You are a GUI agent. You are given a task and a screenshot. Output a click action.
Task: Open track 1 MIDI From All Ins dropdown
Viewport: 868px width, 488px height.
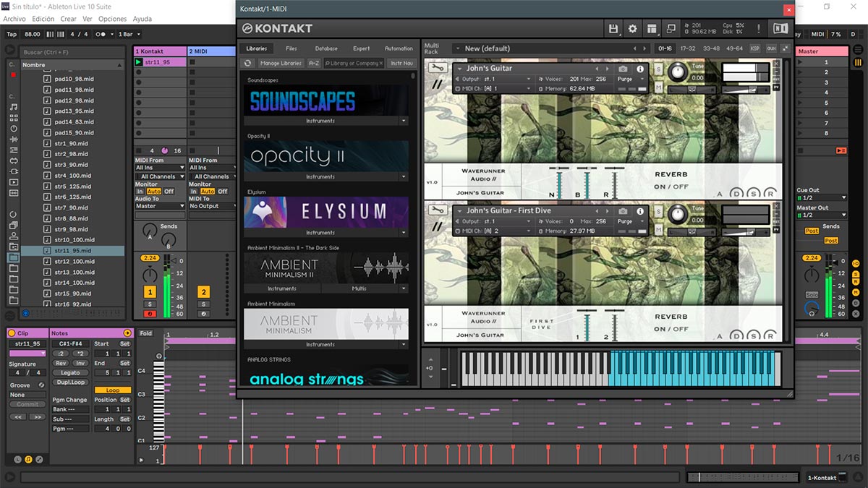click(x=159, y=168)
